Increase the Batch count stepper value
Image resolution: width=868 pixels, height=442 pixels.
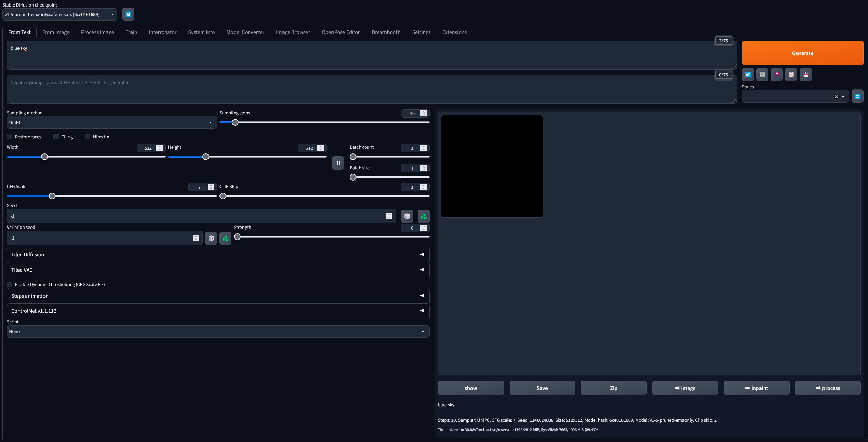pyautogui.click(x=424, y=147)
